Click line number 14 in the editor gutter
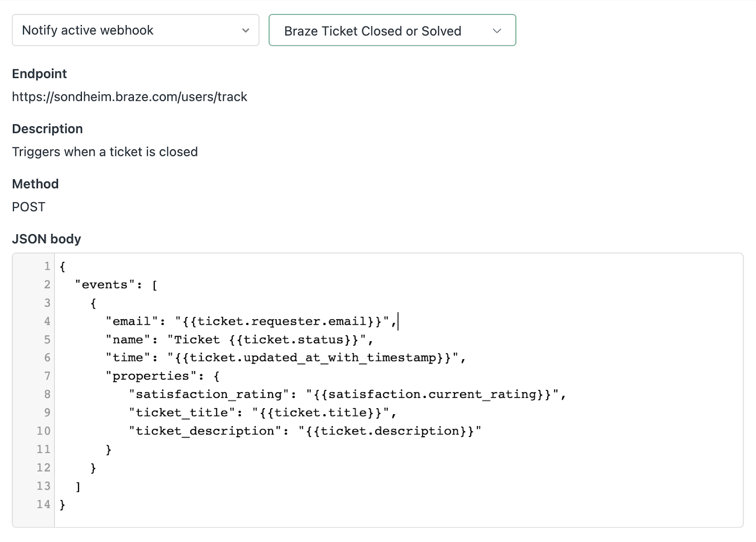The height and width of the screenshot is (542, 756). [43, 505]
